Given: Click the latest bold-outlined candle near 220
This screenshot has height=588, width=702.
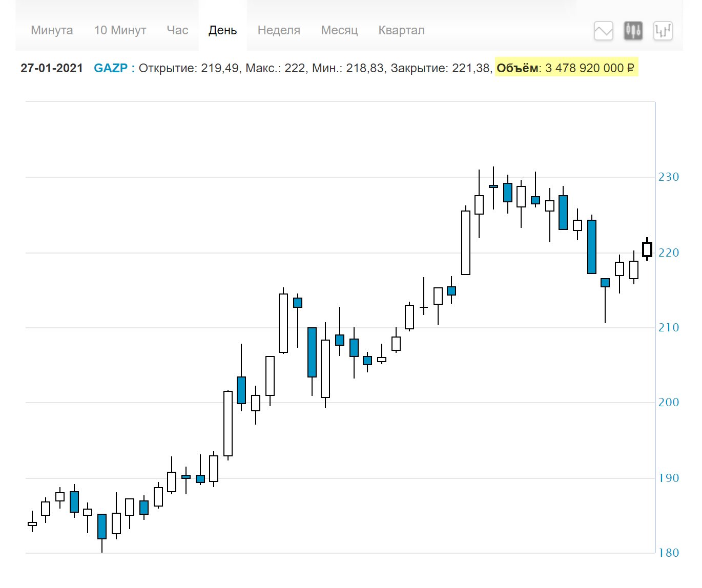Looking at the screenshot, I should click(x=647, y=249).
